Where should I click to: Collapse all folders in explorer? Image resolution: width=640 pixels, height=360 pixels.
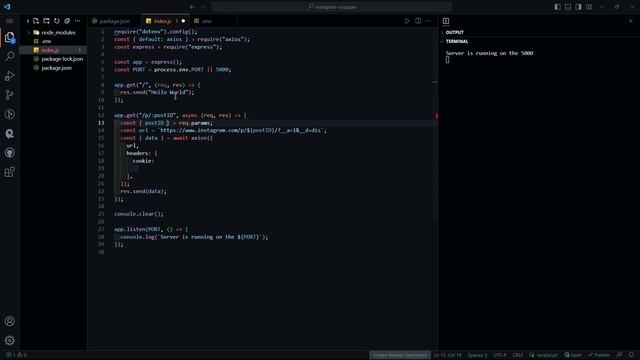pyautogui.click(x=67, y=21)
